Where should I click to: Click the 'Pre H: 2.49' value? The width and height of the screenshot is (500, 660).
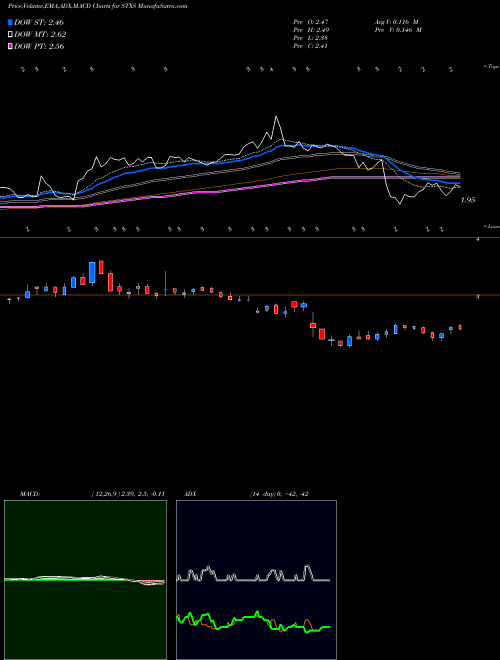pyautogui.click(x=311, y=30)
